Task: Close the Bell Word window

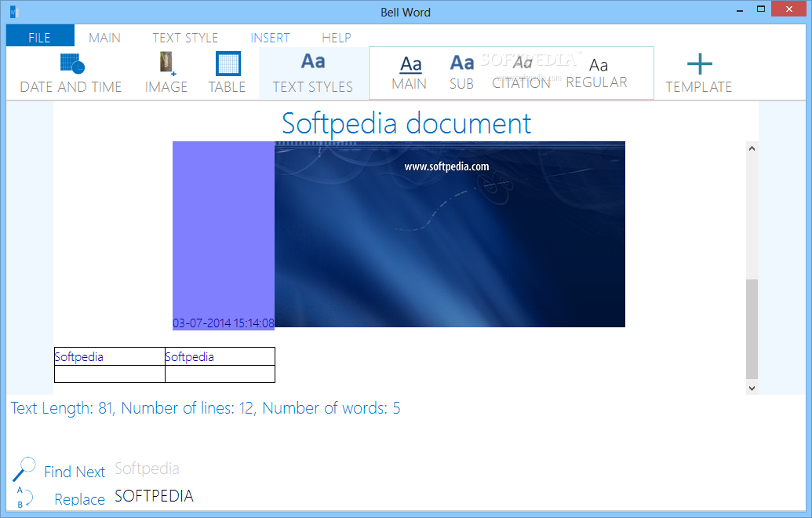Action: (x=788, y=9)
